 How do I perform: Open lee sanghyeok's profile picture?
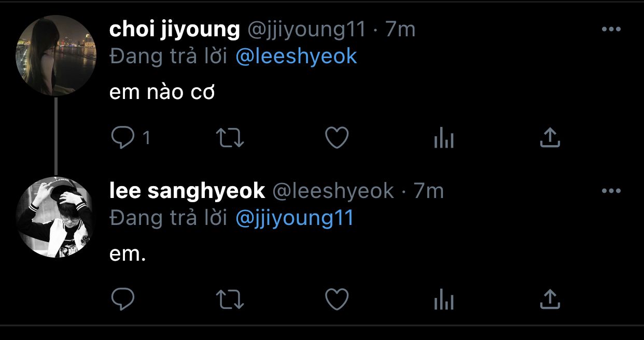click(56, 217)
